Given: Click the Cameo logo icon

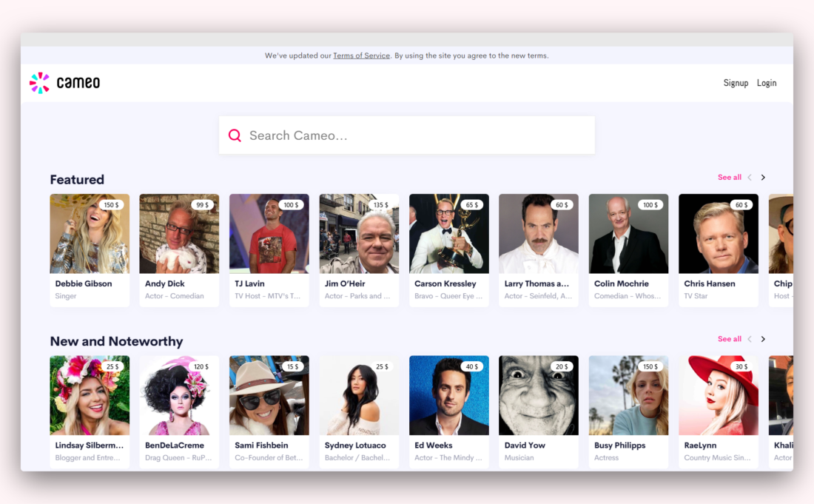Looking at the screenshot, I should [39, 83].
